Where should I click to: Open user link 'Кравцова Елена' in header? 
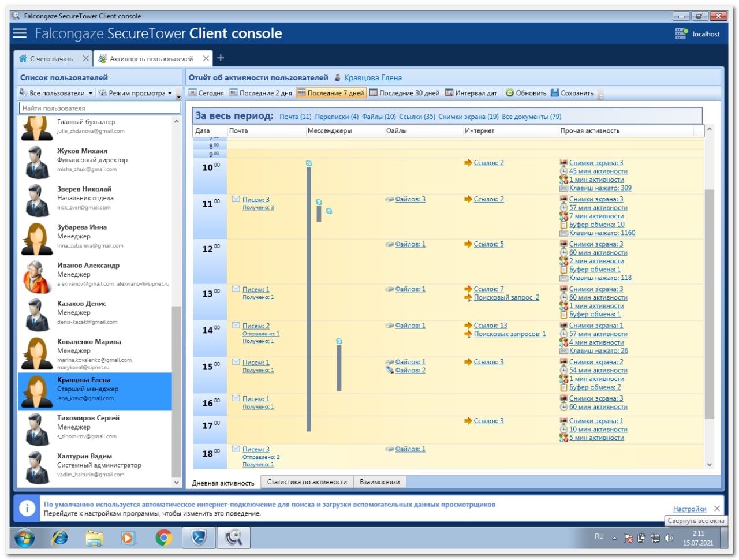click(373, 77)
